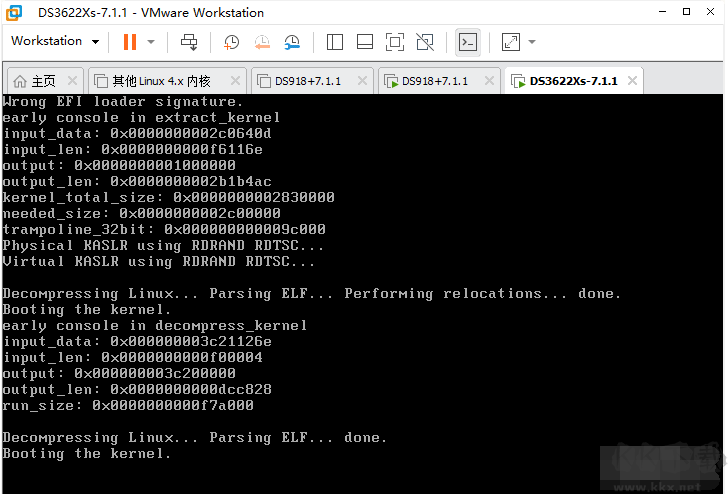Toggle the library sidebar view
This screenshot has height=494, width=728.
click(335, 42)
